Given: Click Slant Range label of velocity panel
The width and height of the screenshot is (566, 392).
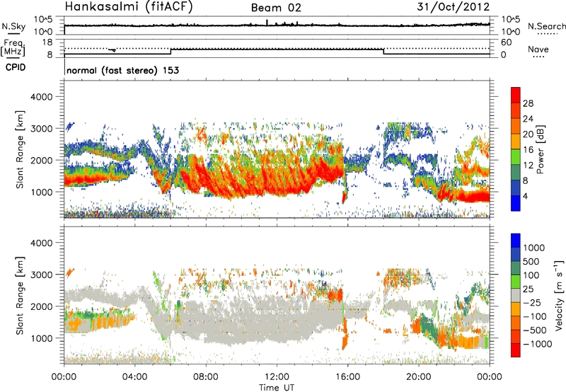Looking at the screenshot, I should [20, 295].
